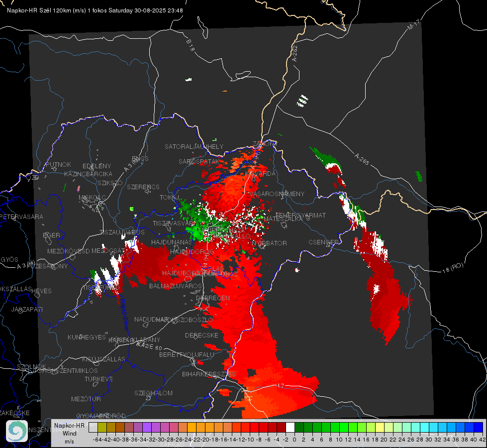Click the 'Napkor-HR Wind m/s' legend caption
The width and height of the screenshot is (487, 448).
pyautogui.click(x=69, y=433)
